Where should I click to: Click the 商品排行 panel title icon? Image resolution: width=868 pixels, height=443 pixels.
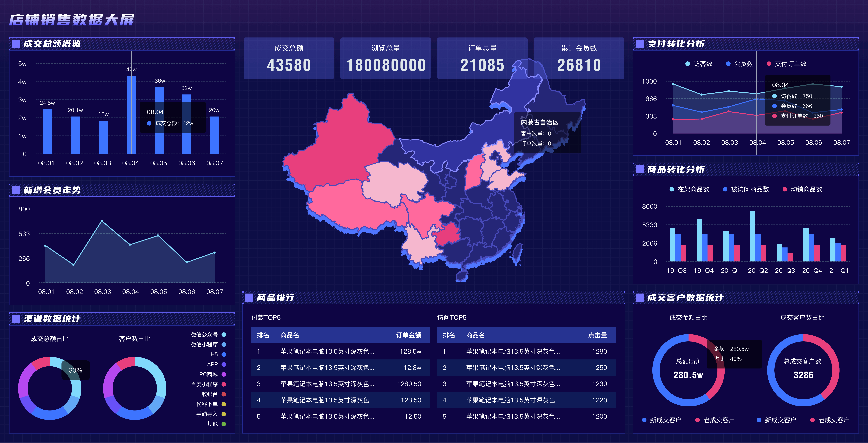(249, 298)
